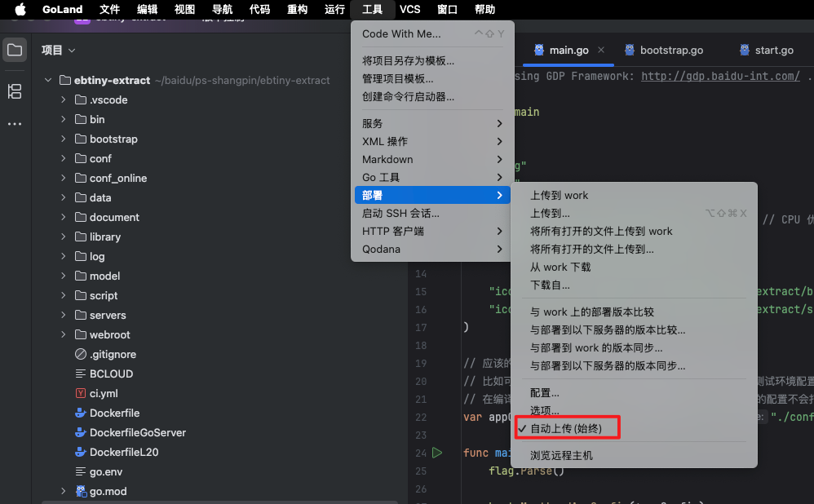Open the GoLand application menu
Viewport: 814px width, 504px height.
pyautogui.click(x=62, y=9)
